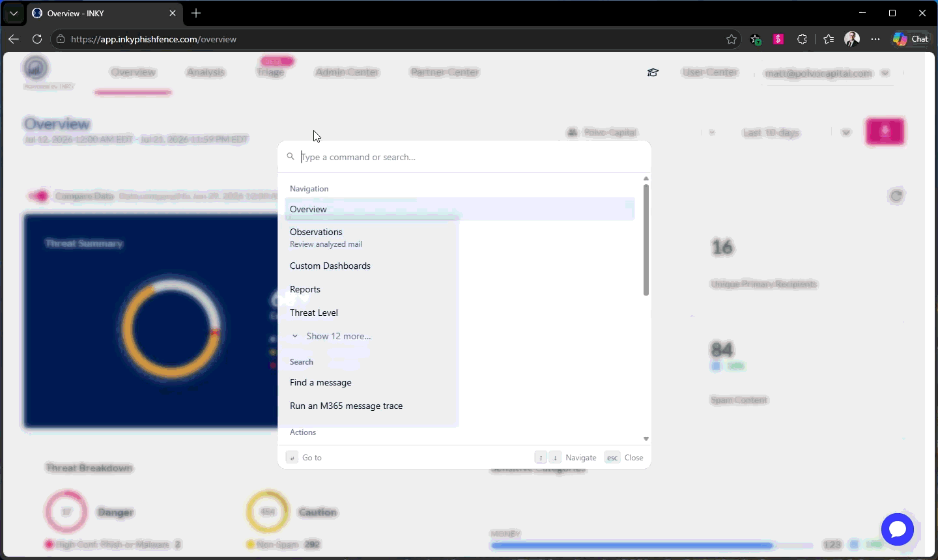The image size is (938, 560).
Task: Click the command palette scrollbar thumb
Action: click(646, 240)
